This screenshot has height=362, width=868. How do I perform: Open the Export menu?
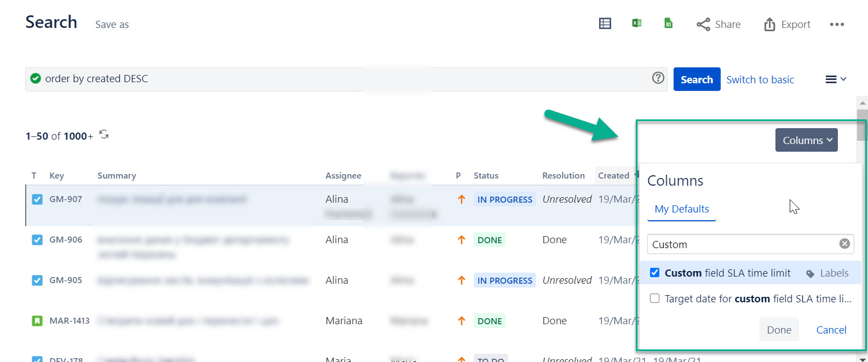point(787,25)
